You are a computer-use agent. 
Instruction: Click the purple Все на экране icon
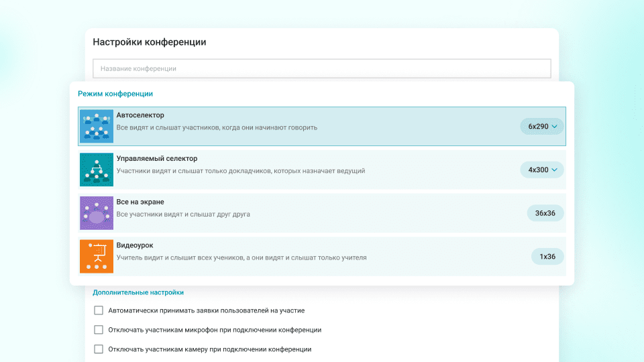point(97,213)
